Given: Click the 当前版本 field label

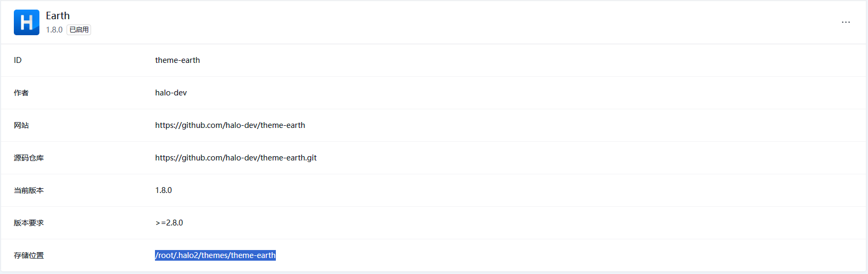Looking at the screenshot, I should coord(29,190).
